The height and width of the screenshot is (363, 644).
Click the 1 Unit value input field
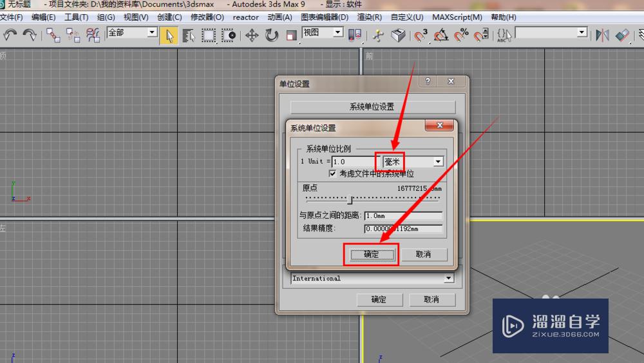355,162
